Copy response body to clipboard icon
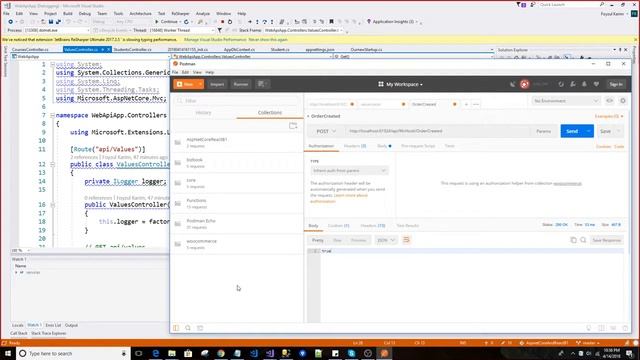Screen dimensions: 640x360 coord(573,240)
